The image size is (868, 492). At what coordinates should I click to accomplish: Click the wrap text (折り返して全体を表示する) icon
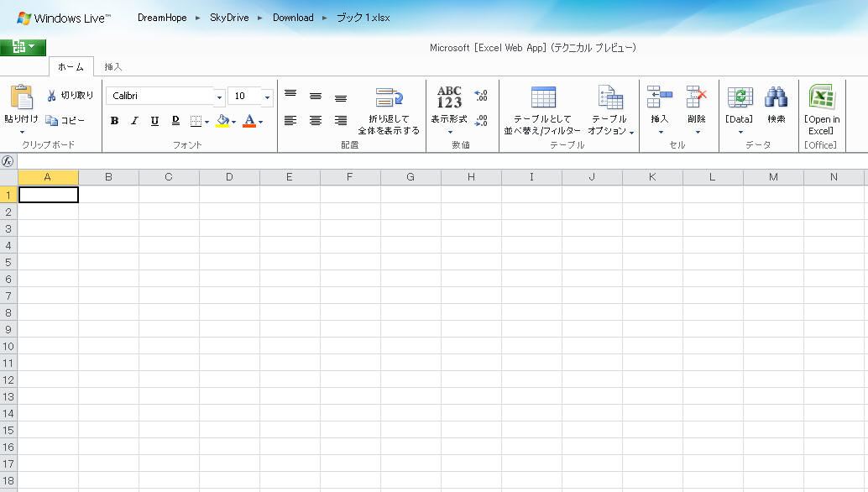tap(389, 97)
